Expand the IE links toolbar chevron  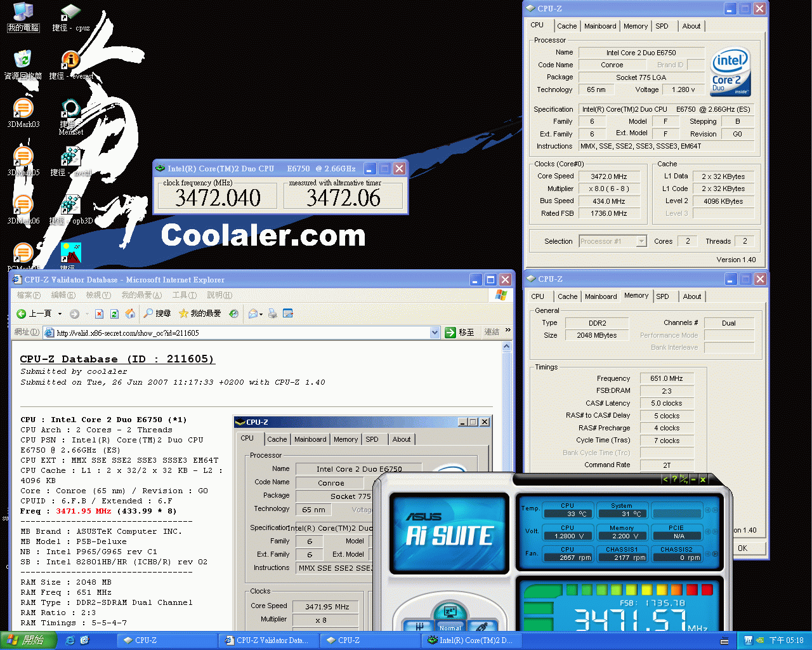[507, 331]
